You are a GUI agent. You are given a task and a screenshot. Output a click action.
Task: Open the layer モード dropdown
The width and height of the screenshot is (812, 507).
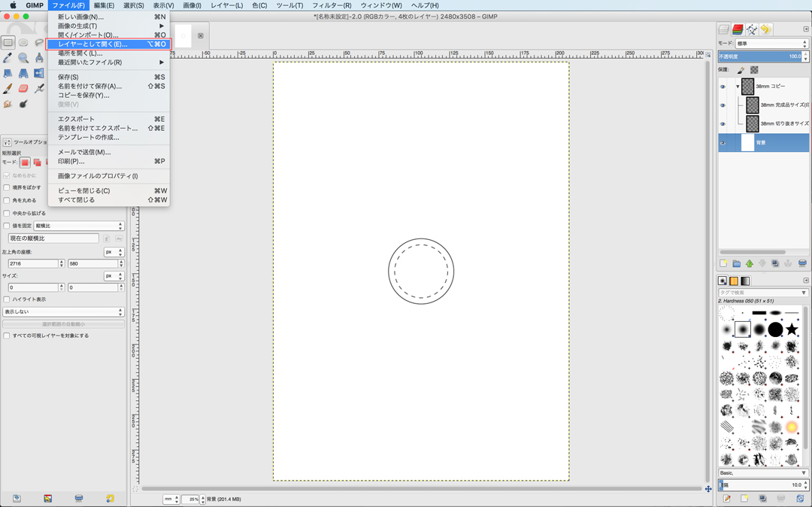pos(771,44)
